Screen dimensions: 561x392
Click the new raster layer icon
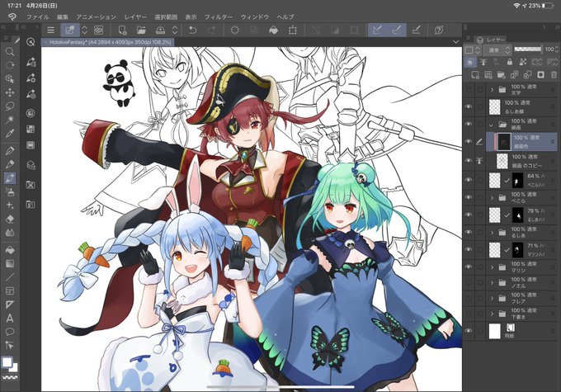(474, 74)
